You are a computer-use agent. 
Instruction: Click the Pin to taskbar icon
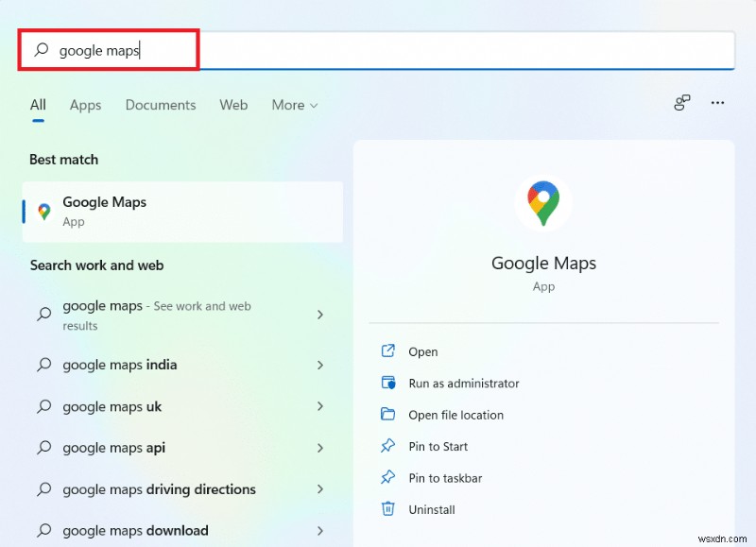[388, 478]
